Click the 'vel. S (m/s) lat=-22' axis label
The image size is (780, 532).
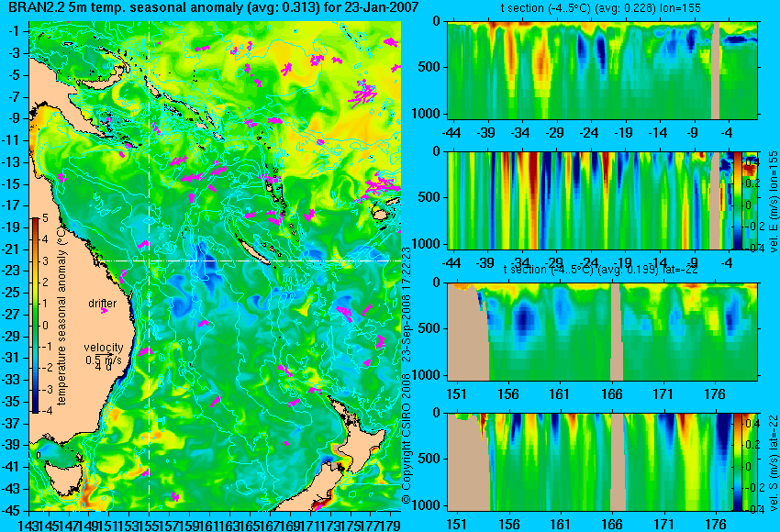click(x=774, y=462)
